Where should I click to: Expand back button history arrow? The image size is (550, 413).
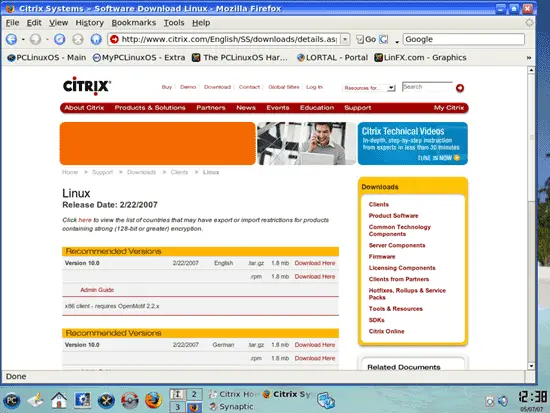click(x=23, y=39)
